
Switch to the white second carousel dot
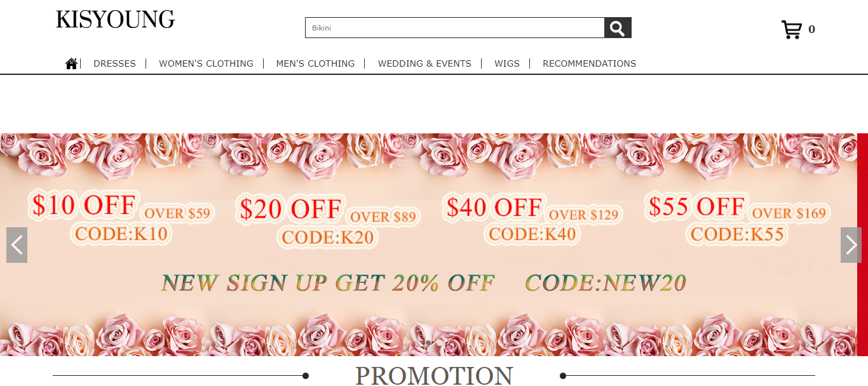click(440, 343)
